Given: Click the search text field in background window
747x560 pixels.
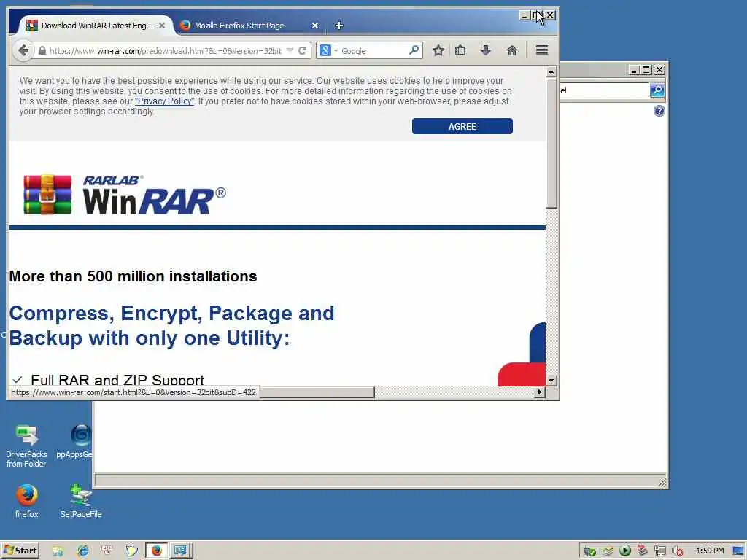Looking at the screenshot, I should click(x=604, y=90).
